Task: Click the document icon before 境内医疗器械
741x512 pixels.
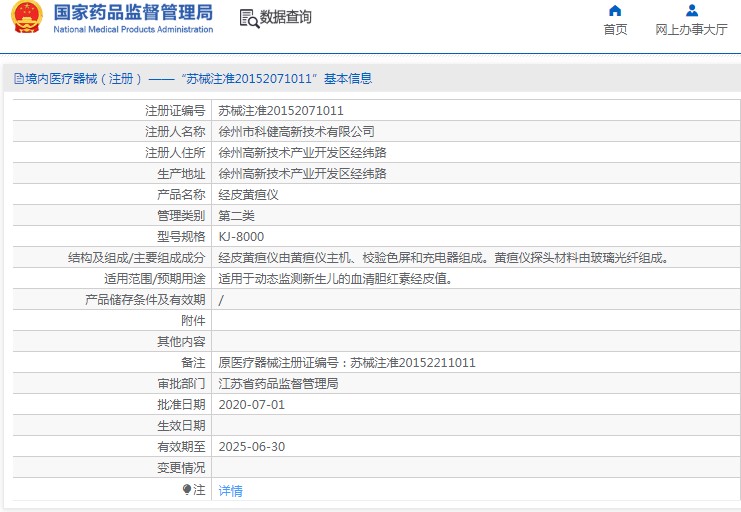Action: click(18, 79)
